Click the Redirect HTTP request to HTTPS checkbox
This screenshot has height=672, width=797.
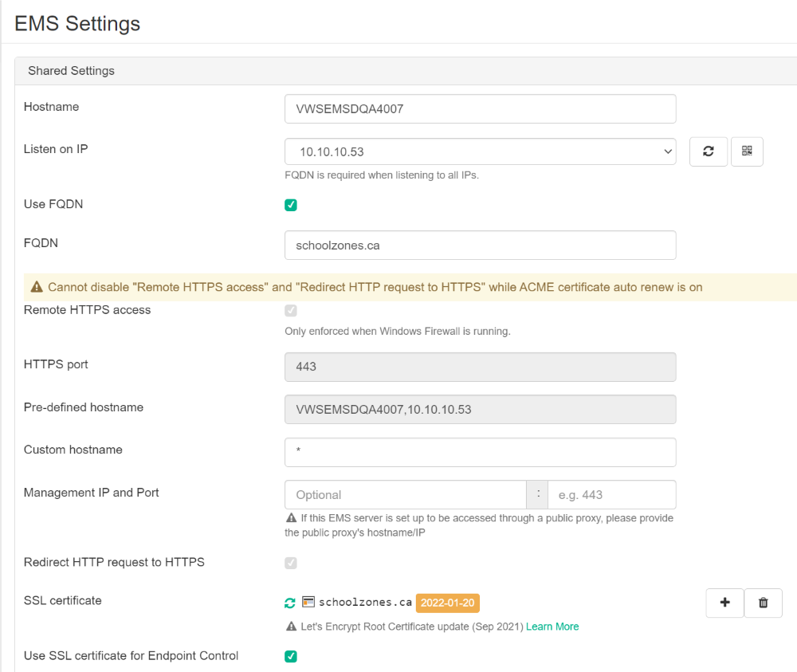tap(291, 563)
